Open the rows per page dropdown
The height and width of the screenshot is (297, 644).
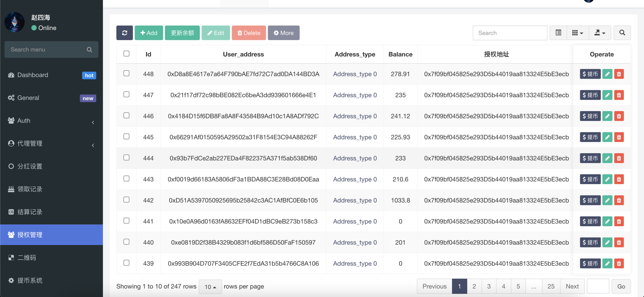pyautogui.click(x=210, y=287)
